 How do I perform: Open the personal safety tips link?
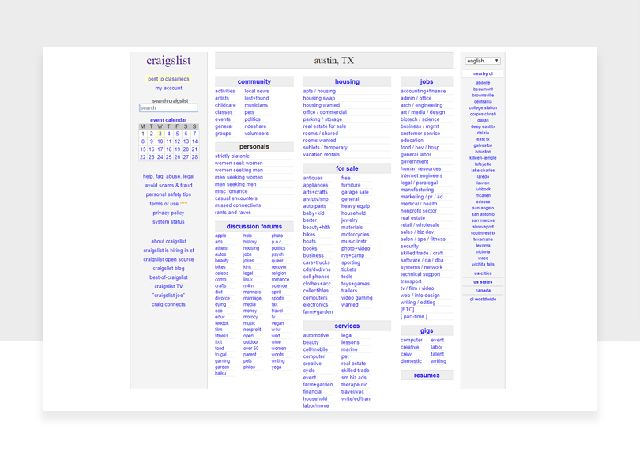pyautogui.click(x=168, y=195)
